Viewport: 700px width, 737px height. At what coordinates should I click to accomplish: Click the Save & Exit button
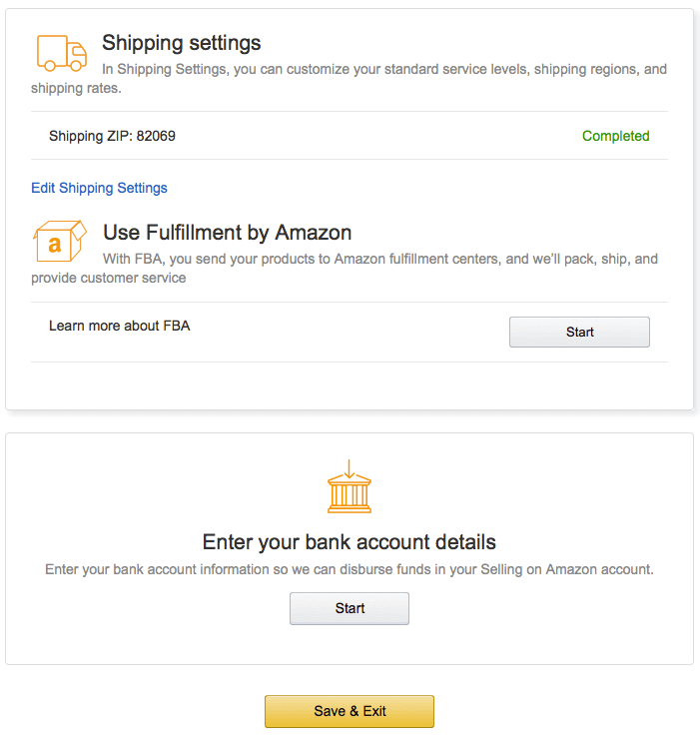(350, 711)
